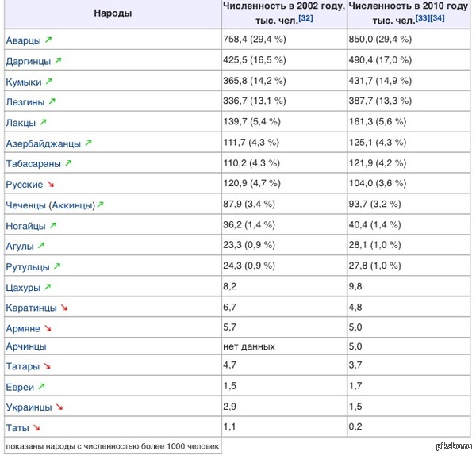Open the Ногайцы link
The width and height of the screenshot is (476, 455).
25,225
